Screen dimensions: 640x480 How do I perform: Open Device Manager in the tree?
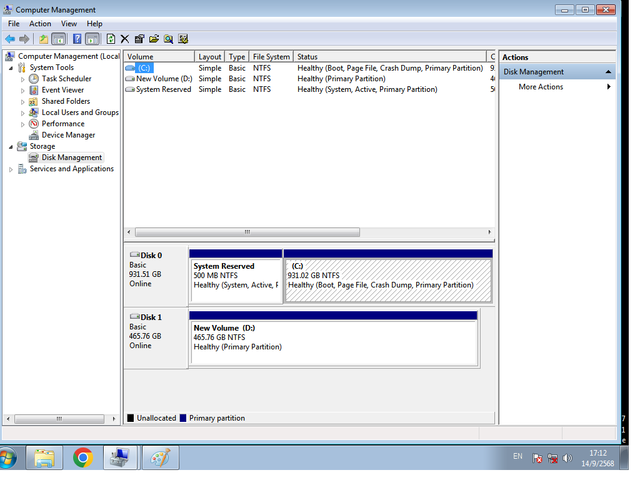(68, 135)
